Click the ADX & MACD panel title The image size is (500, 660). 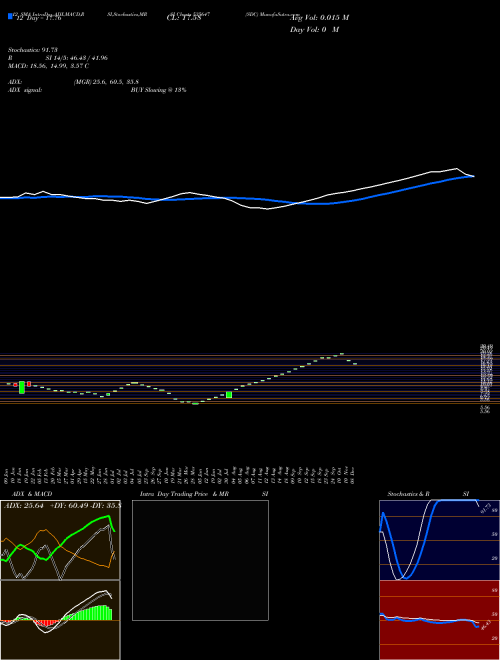click(x=32, y=494)
